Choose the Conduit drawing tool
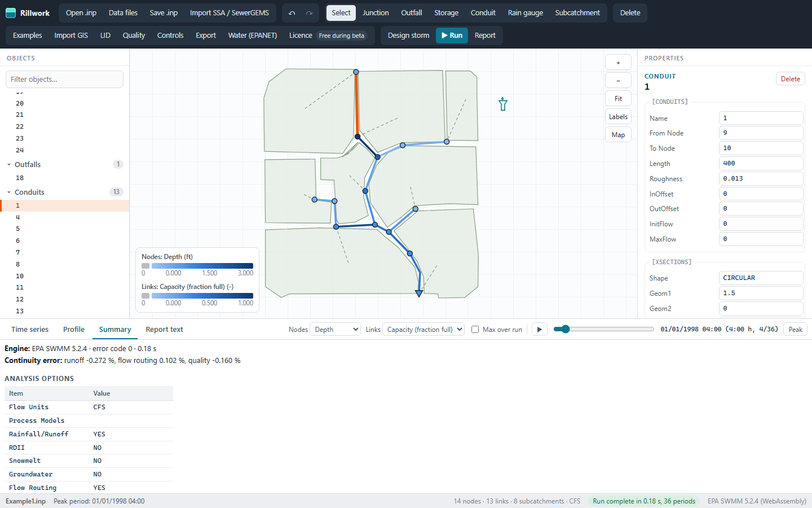Viewport: 812px width, 508px height. tap(483, 12)
